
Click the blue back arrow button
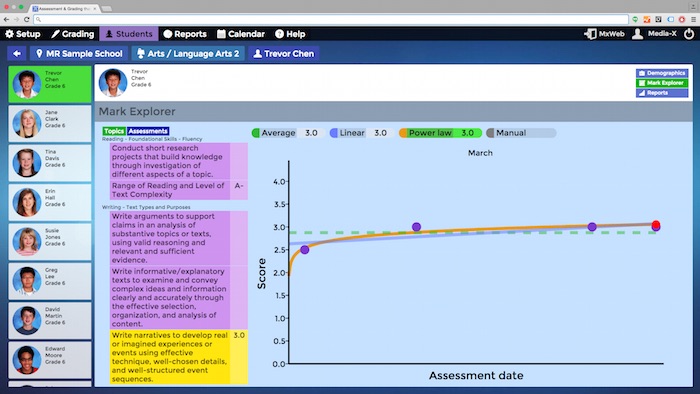(x=17, y=54)
